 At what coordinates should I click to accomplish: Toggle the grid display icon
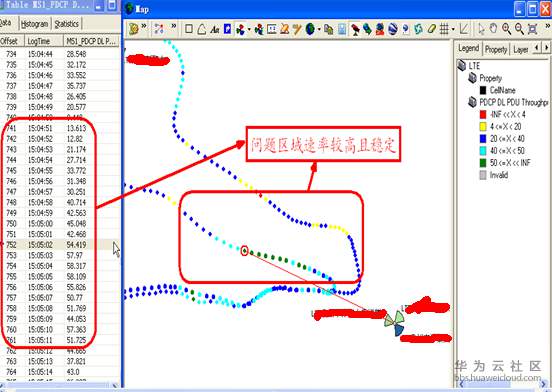pyautogui.click(x=444, y=29)
